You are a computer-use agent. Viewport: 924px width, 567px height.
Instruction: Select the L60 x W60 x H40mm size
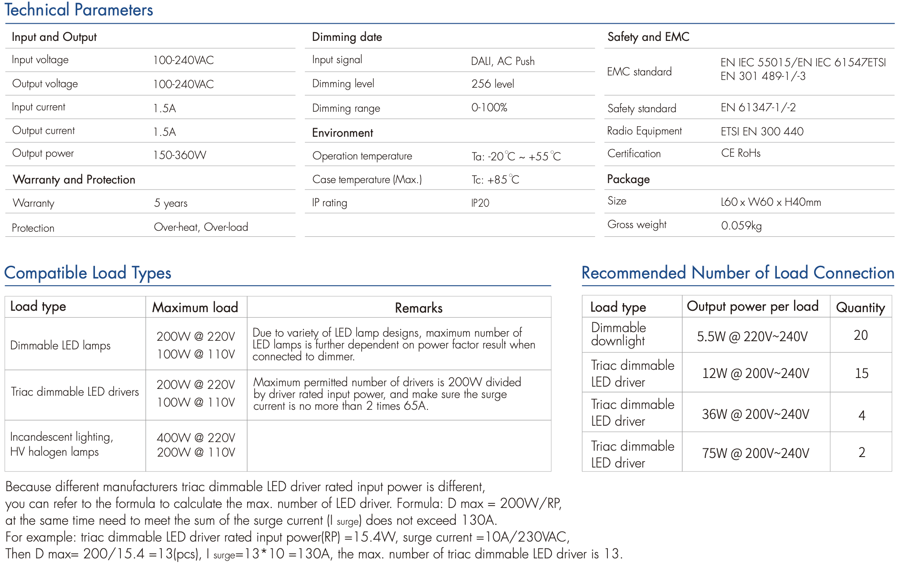770,202
